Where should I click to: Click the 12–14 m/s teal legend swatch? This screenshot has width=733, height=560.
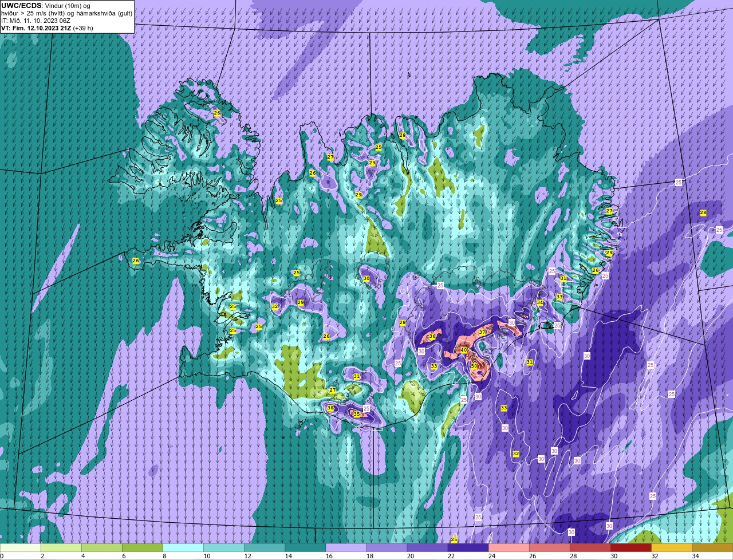(265, 548)
